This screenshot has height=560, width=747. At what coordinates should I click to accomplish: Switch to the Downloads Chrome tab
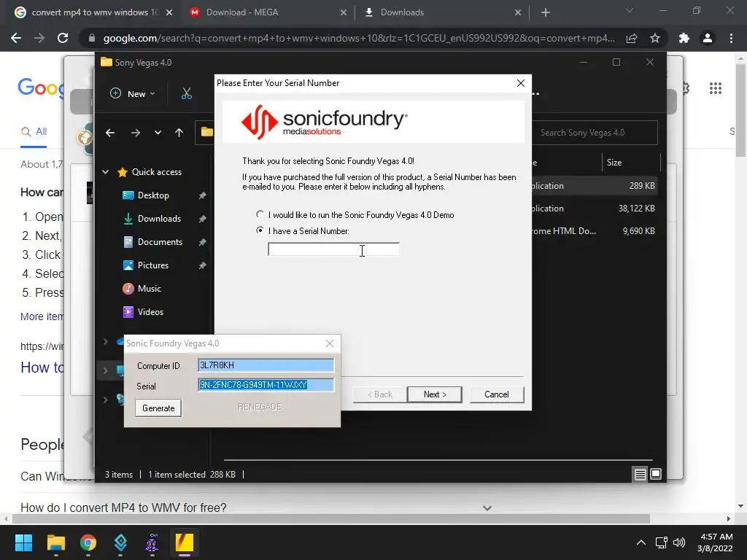click(442, 12)
